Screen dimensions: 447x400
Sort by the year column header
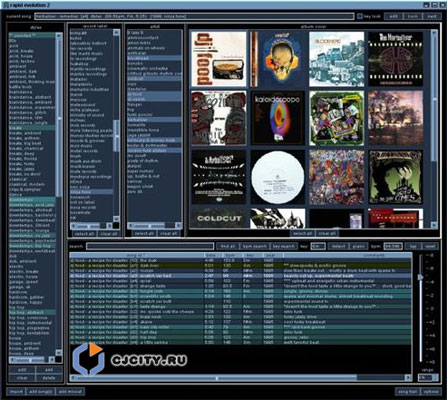(x=273, y=255)
